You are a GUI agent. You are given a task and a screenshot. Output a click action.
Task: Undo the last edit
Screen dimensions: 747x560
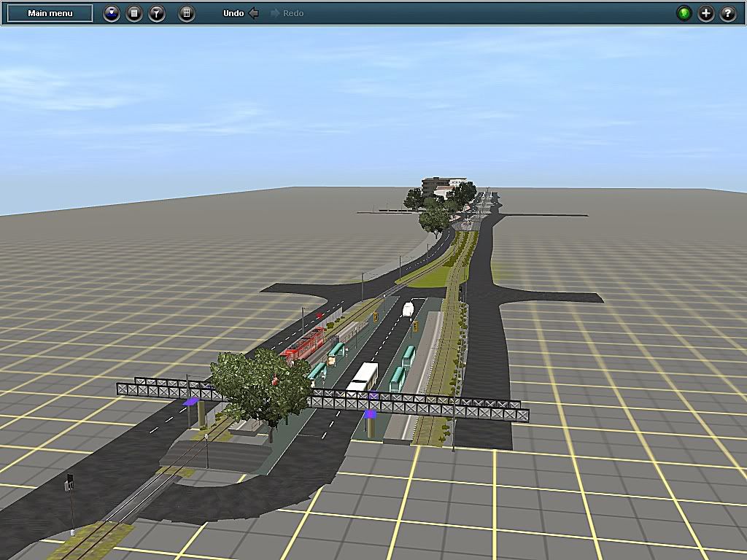241,13
